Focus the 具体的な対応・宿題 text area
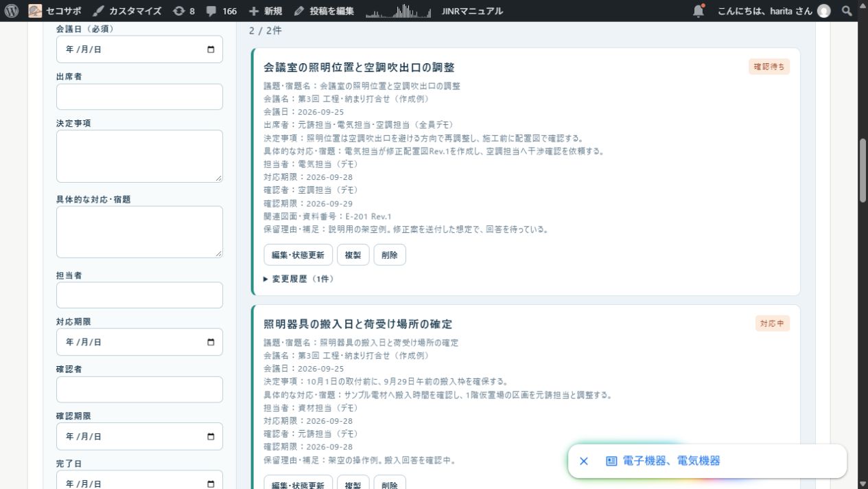Screen dimensions: 868x489 [139, 232]
